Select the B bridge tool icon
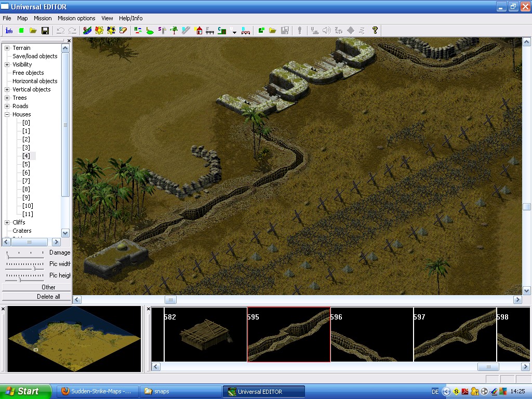Image resolution: width=532 pixels, height=399 pixels. tap(246, 31)
